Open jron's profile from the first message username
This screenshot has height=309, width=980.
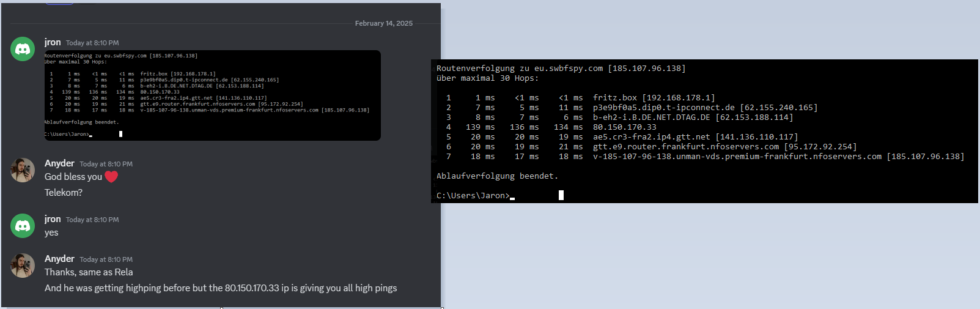(53, 42)
